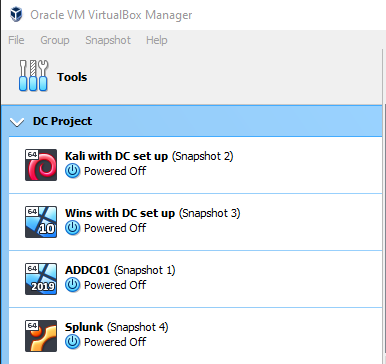
Task: Click the Splunk VM orange OS icon
Action: click(41, 336)
